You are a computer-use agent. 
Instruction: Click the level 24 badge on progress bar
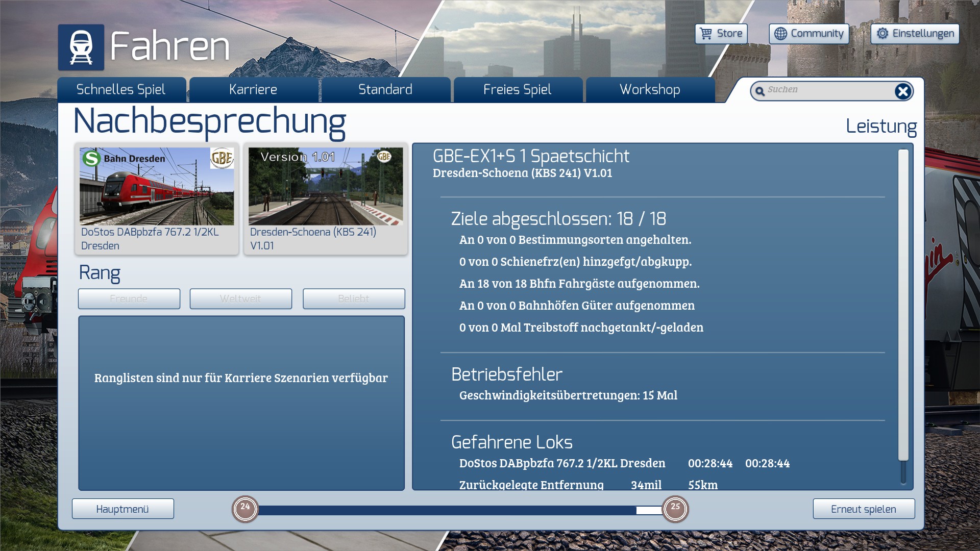tap(246, 509)
